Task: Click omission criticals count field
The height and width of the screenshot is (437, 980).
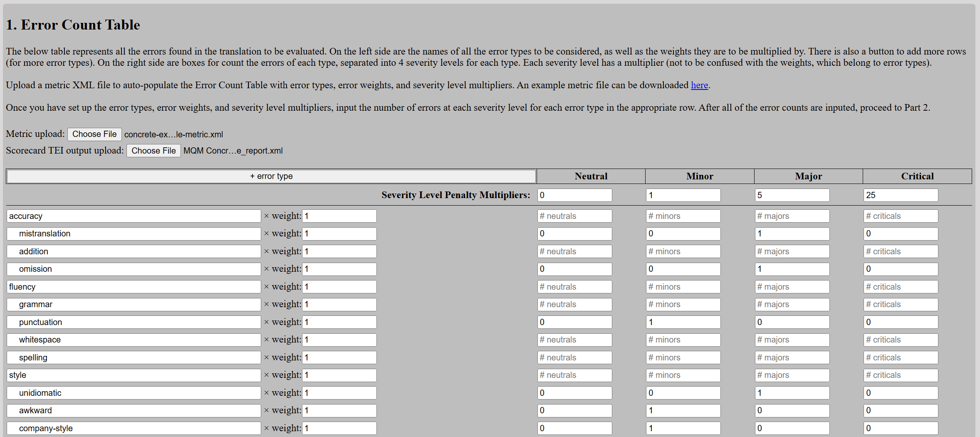Action: pyautogui.click(x=901, y=269)
